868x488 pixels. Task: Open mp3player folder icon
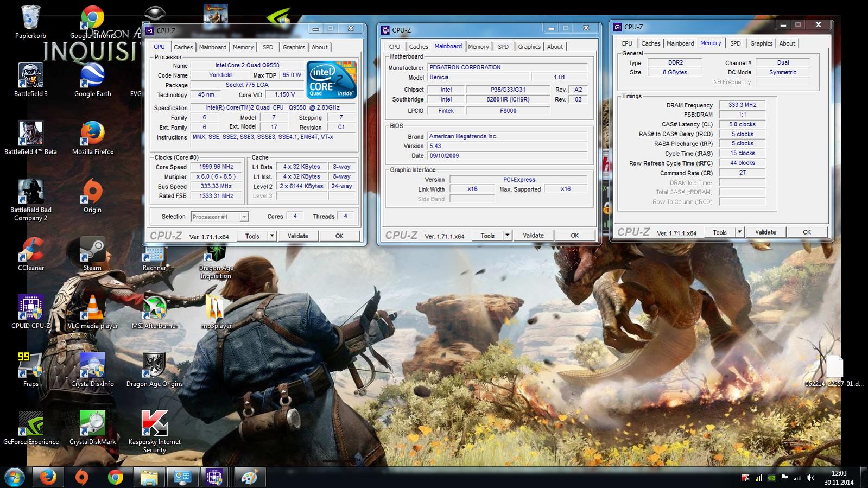click(216, 313)
